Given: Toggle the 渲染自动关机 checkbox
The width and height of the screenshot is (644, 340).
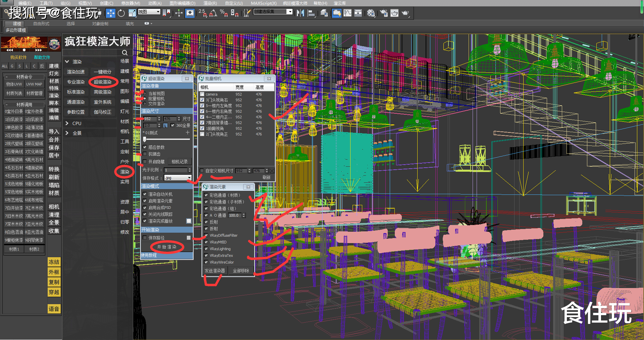Looking at the screenshot, I should 145,194.
